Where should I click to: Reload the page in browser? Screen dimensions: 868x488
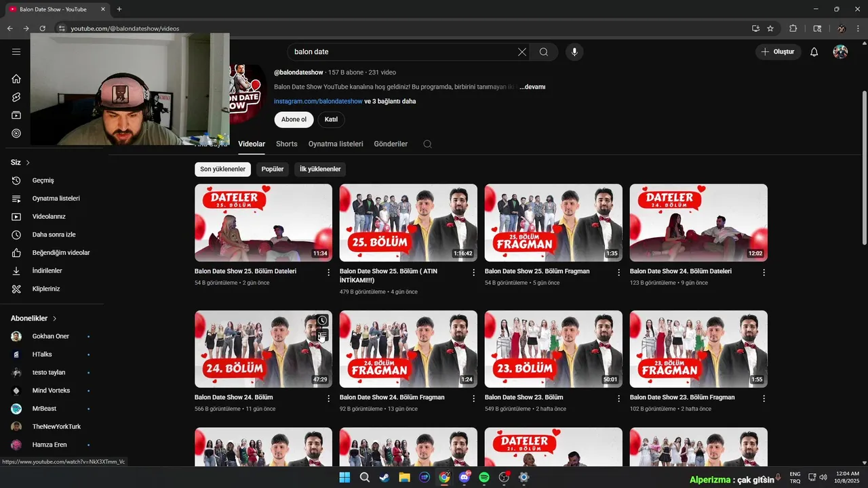pos(42,28)
